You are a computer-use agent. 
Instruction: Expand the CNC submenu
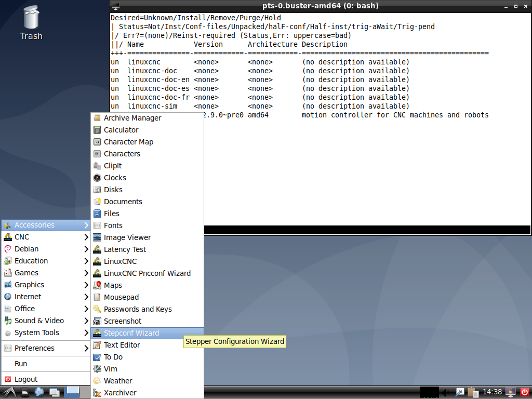tap(46, 237)
